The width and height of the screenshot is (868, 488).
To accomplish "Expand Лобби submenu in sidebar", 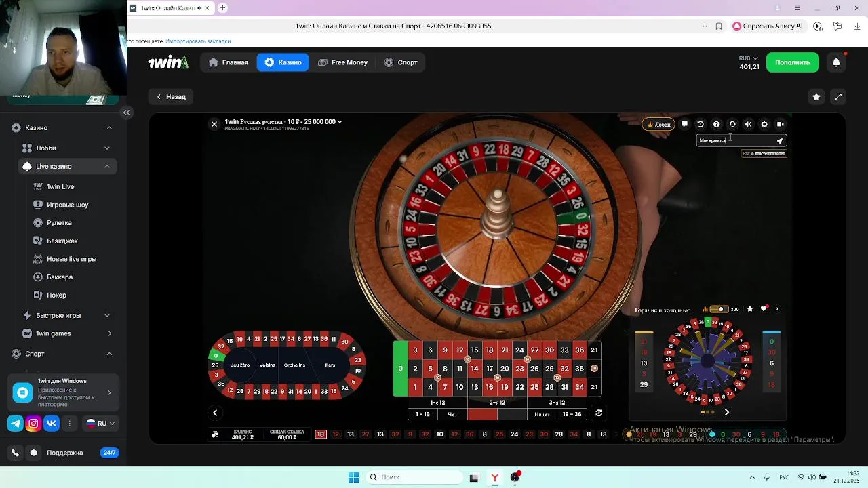I will pos(107,148).
